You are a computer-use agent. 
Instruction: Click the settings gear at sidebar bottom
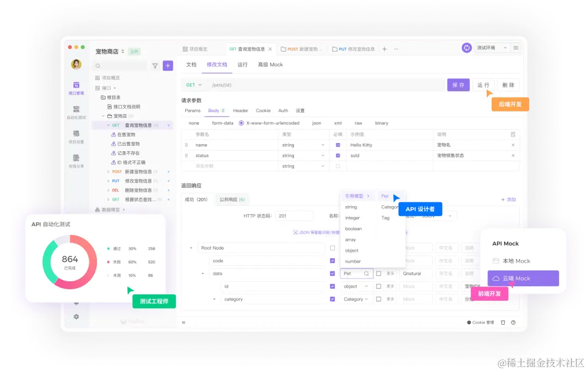click(x=76, y=317)
